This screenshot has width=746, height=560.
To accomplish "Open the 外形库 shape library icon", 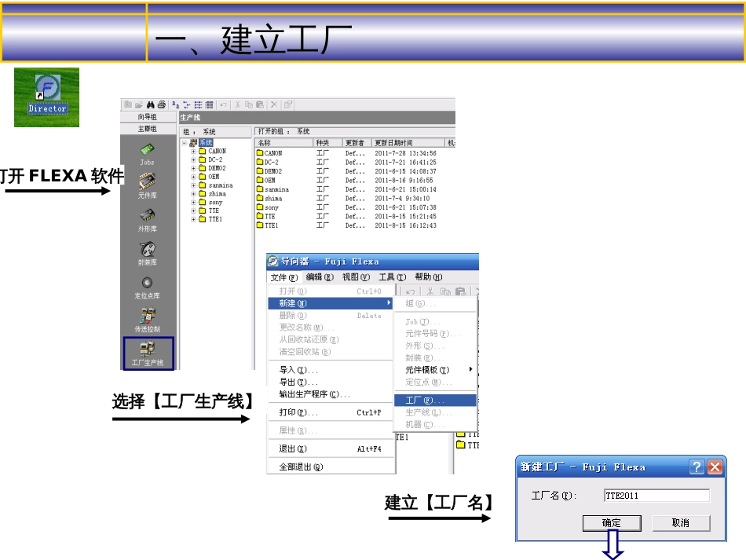I will click(147, 220).
